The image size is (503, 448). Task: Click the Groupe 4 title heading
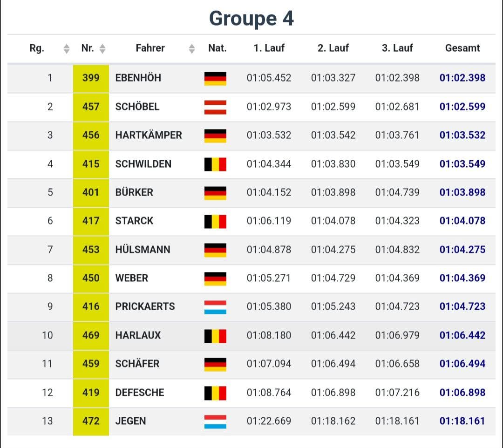click(x=251, y=18)
